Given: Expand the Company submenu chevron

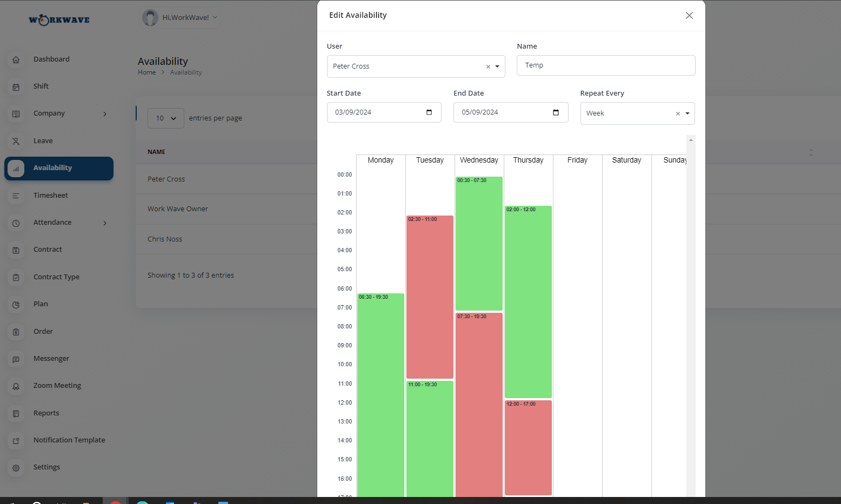Looking at the screenshot, I should click(105, 114).
